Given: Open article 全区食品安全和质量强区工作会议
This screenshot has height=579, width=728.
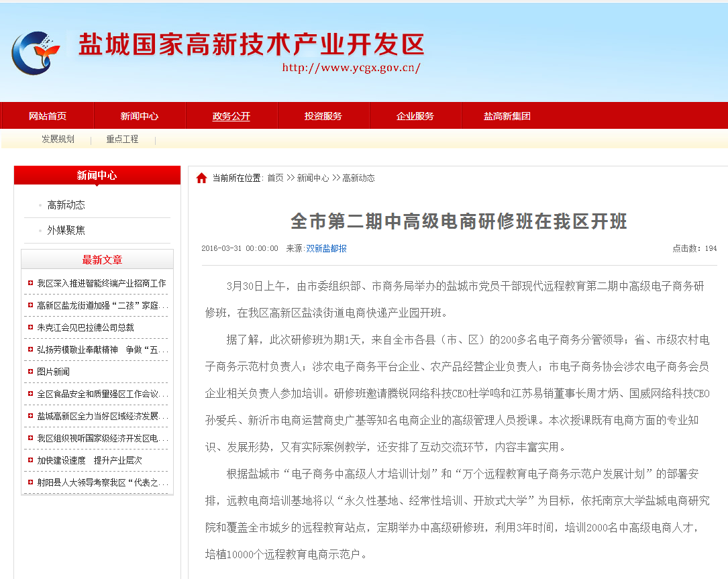Looking at the screenshot, I should click(103, 394).
